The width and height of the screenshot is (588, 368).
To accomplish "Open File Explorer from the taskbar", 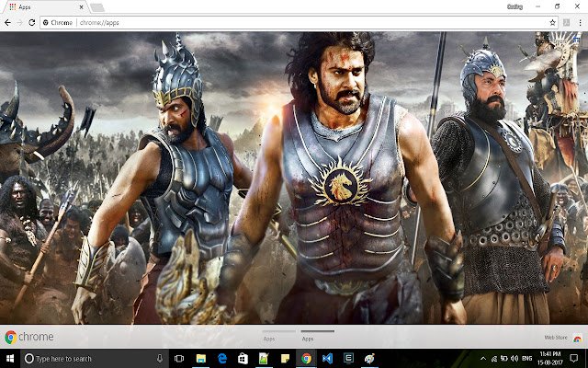I will (x=201, y=359).
